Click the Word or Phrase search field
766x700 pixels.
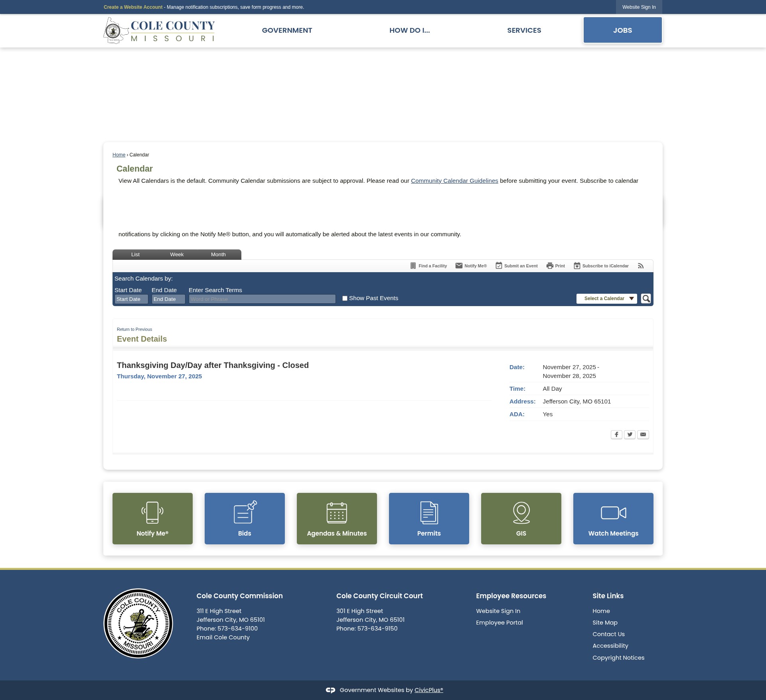(262, 299)
